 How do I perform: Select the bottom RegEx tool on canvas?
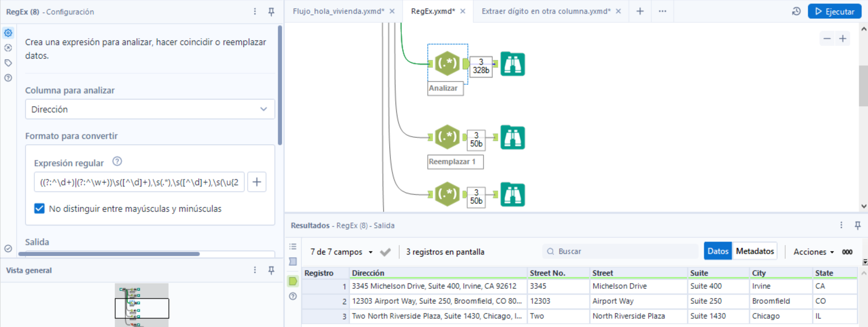pyautogui.click(x=447, y=194)
